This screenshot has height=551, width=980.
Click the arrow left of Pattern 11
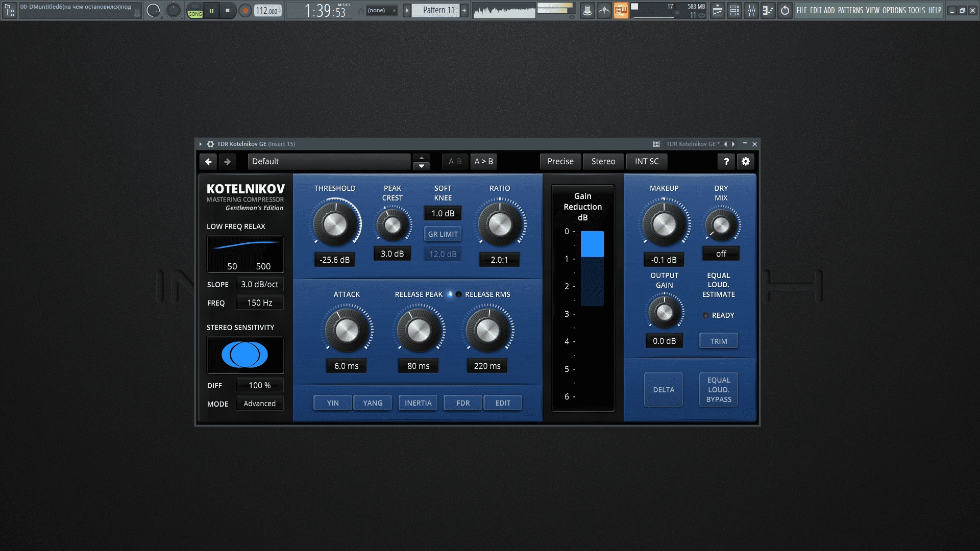coord(407,10)
